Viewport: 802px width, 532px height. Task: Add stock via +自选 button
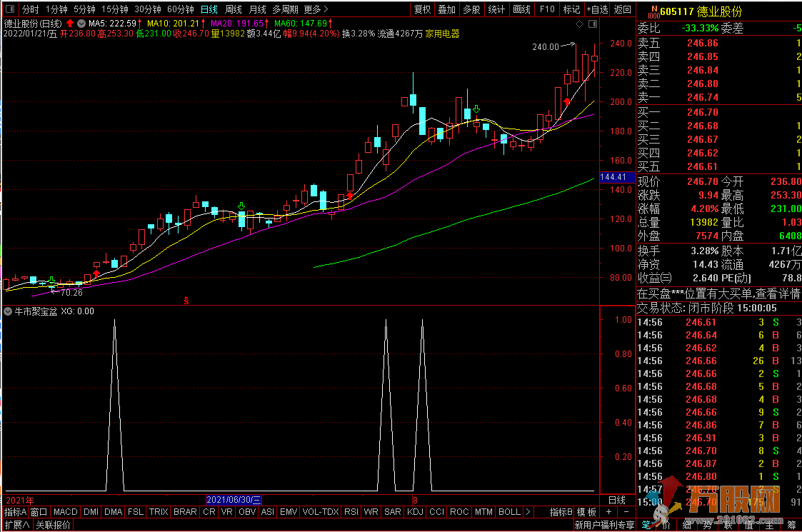pos(598,9)
